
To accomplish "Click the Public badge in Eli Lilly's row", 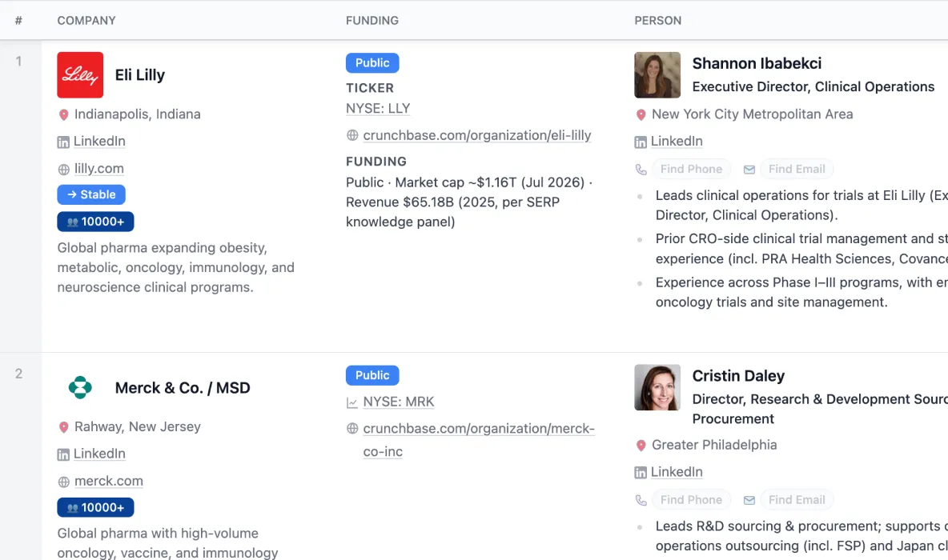I will (372, 63).
